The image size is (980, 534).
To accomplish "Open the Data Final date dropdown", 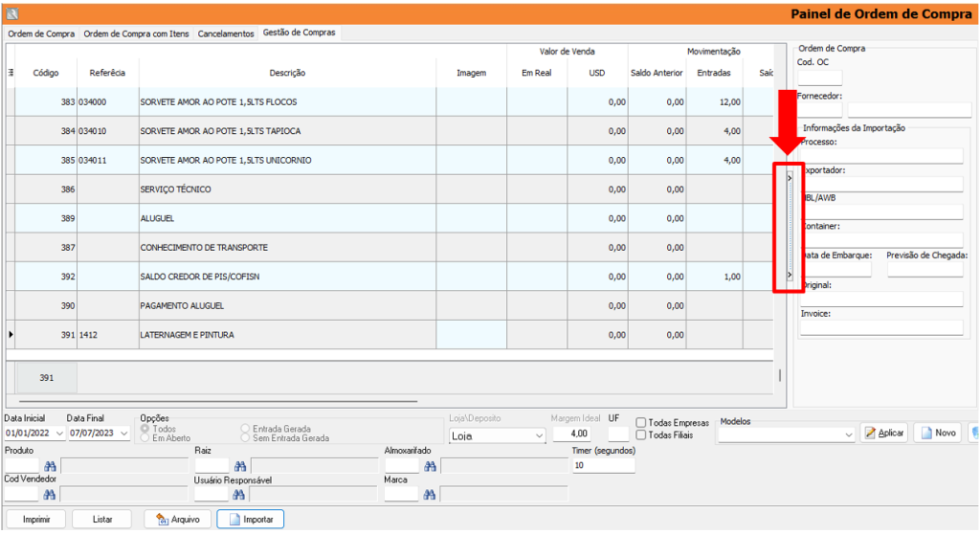I will (123, 434).
